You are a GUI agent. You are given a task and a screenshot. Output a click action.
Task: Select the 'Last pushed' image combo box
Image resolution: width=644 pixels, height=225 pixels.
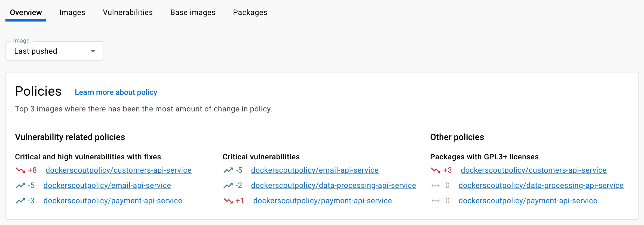tap(49, 51)
